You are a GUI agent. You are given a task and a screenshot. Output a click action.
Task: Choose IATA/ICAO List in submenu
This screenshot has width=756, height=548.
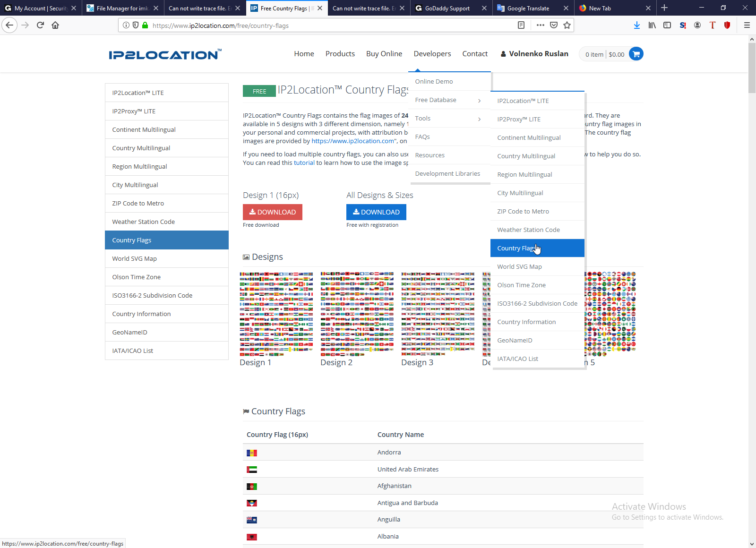pos(537,359)
